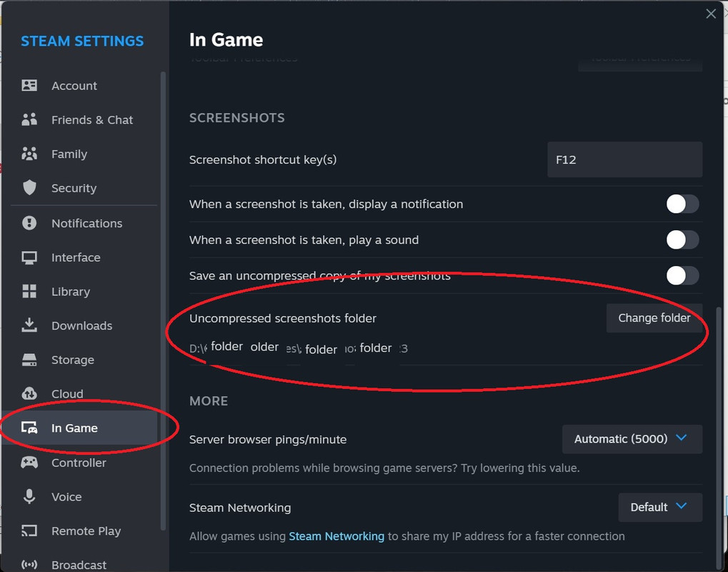Click the Family group icon
The width and height of the screenshot is (728, 572).
(x=29, y=154)
